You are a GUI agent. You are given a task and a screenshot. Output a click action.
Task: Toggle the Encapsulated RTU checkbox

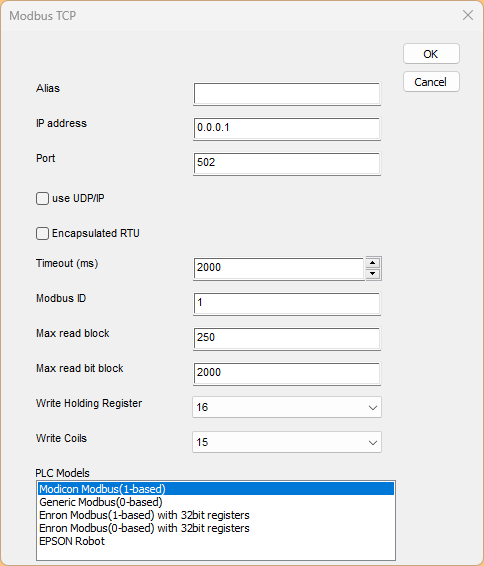(42, 234)
